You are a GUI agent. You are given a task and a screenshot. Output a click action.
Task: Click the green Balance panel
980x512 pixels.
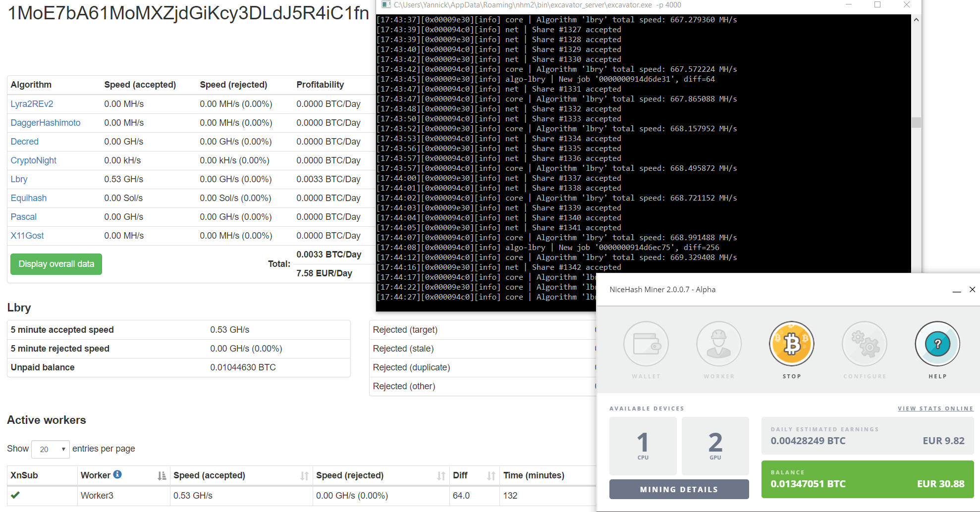(868, 479)
